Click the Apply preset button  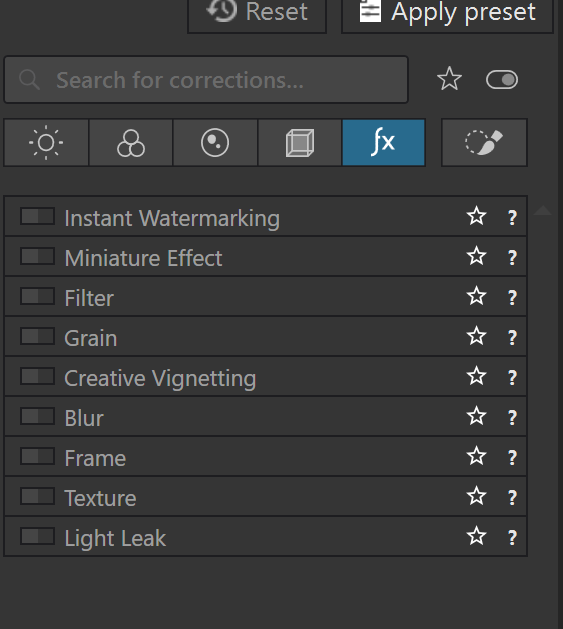click(447, 12)
